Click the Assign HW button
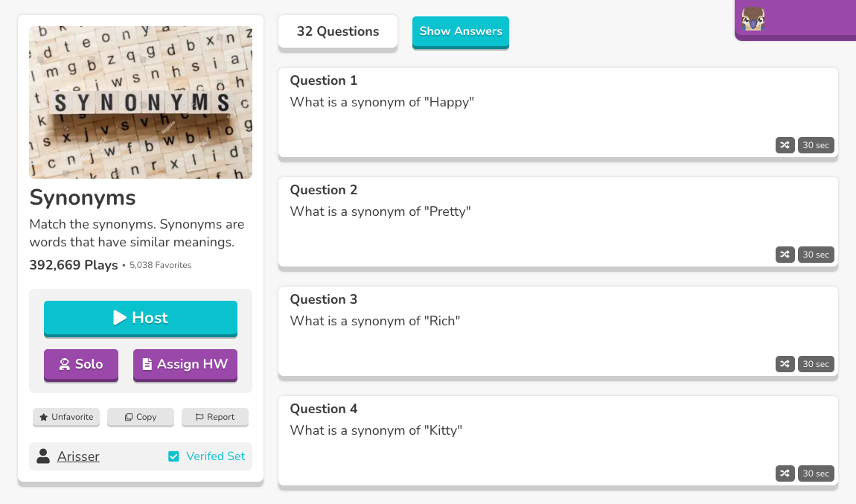The height and width of the screenshot is (504, 856). (185, 365)
